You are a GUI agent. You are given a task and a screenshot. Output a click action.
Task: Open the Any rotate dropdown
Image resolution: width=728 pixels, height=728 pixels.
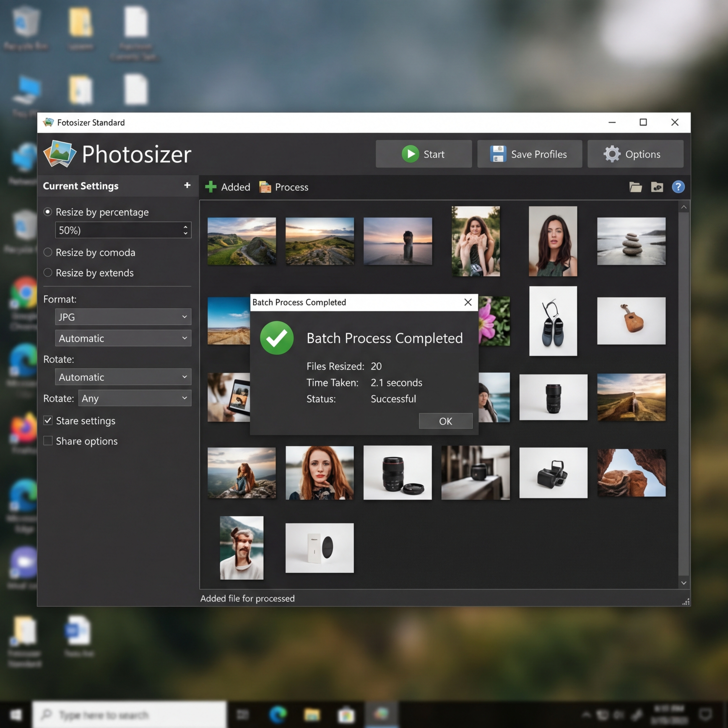pyautogui.click(x=135, y=398)
